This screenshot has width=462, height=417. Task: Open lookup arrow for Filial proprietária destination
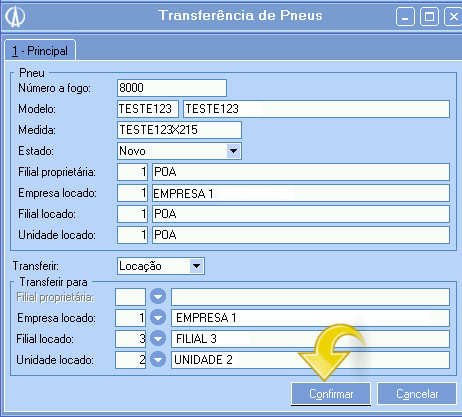click(158, 296)
